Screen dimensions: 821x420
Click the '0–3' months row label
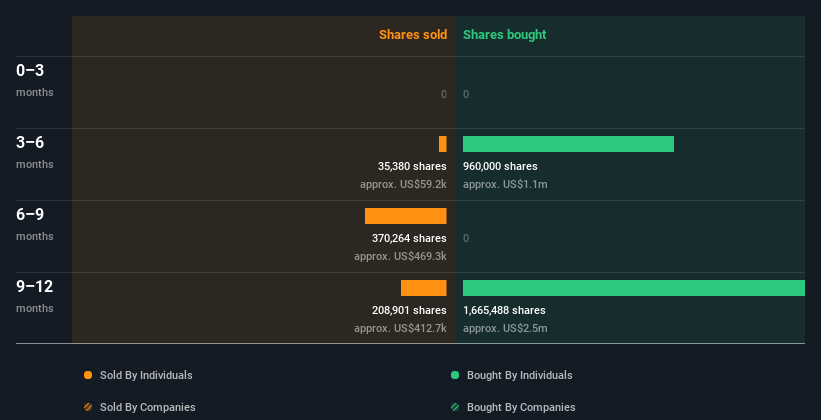pyautogui.click(x=35, y=79)
